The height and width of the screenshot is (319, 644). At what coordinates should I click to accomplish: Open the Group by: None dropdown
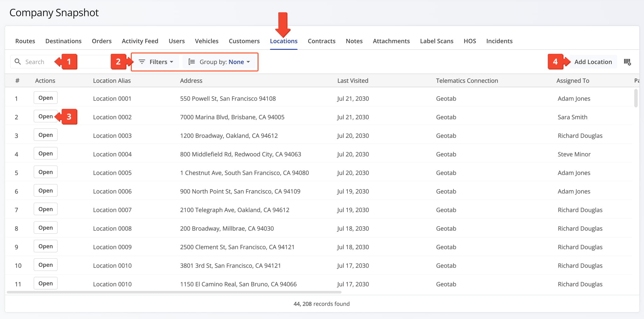tap(219, 62)
